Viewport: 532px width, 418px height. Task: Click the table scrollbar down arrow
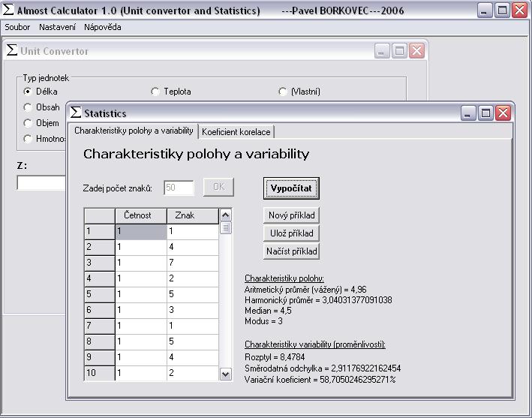(226, 374)
